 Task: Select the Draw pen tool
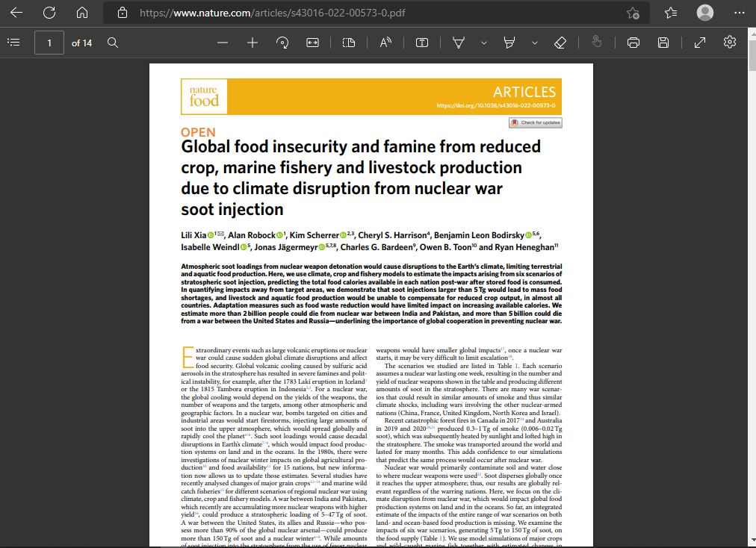(x=459, y=43)
